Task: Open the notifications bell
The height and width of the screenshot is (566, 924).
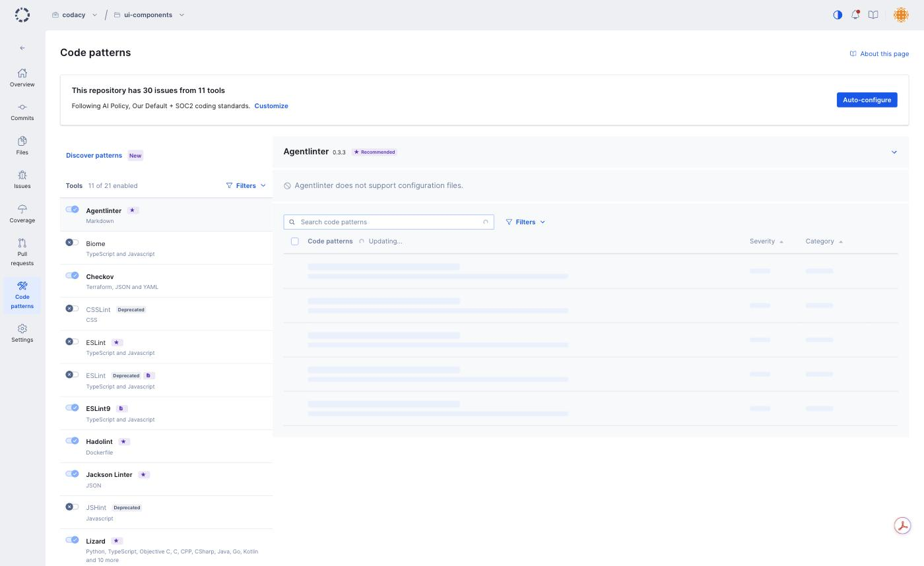Action: point(855,15)
